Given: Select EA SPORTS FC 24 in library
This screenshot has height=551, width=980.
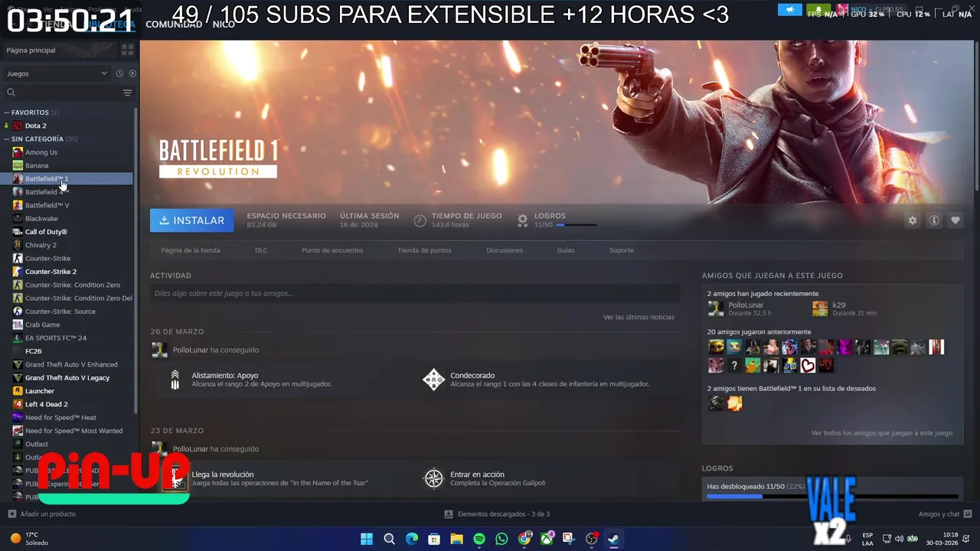Looking at the screenshot, I should click(67, 337).
